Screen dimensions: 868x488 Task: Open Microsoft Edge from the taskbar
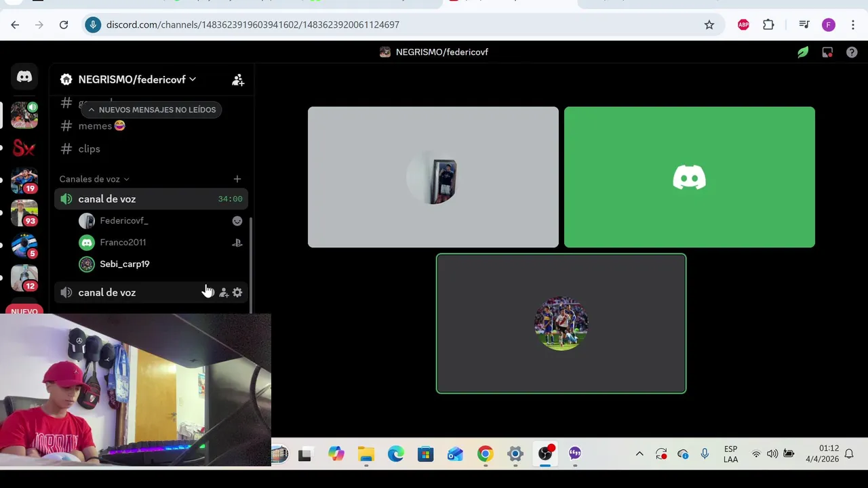(x=396, y=454)
